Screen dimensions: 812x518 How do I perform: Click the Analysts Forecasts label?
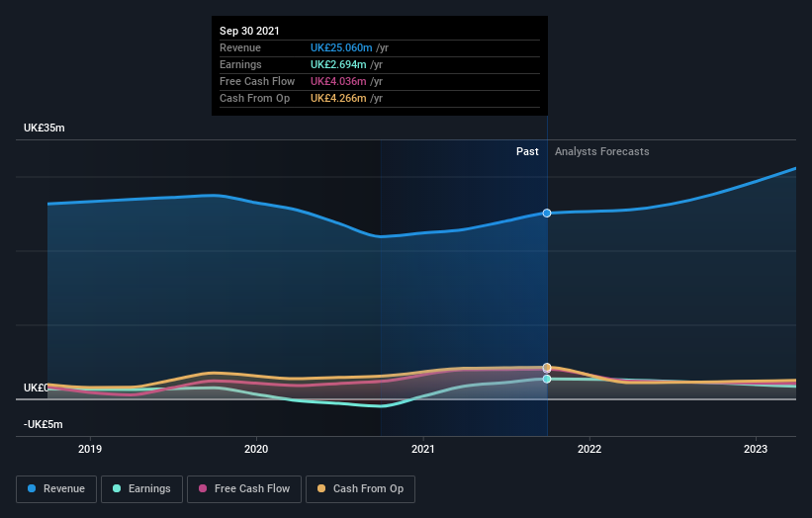(x=601, y=151)
